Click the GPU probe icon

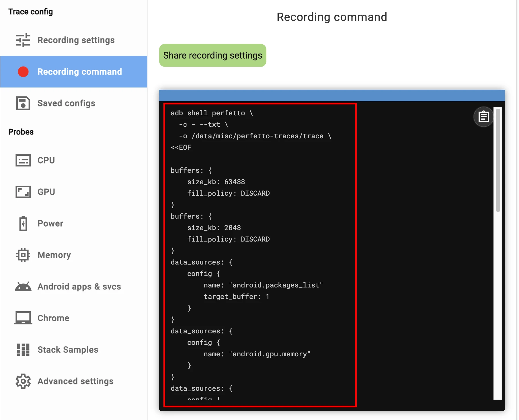(23, 192)
